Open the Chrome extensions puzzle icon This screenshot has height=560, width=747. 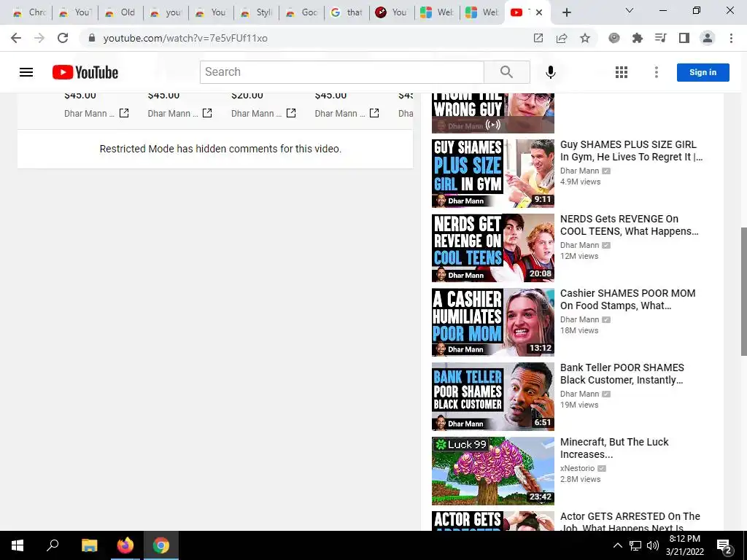coord(637,38)
